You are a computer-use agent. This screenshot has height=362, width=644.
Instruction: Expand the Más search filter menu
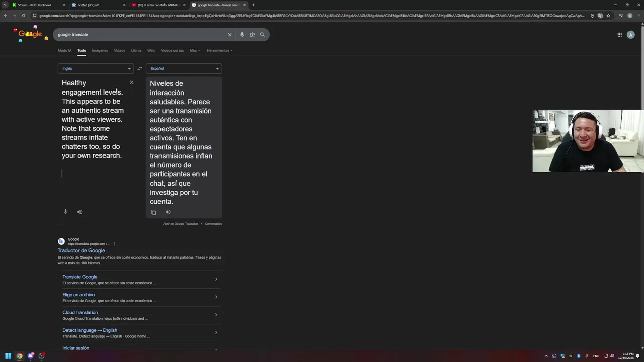click(x=195, y=51)
